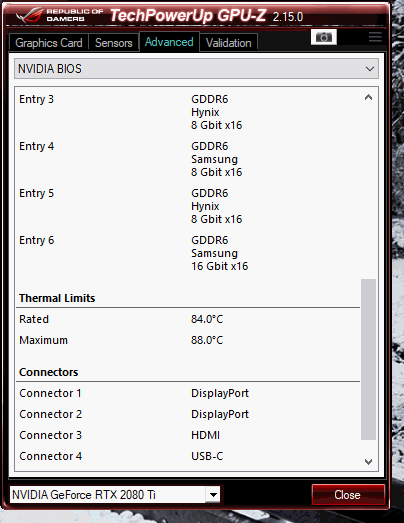Open the hamburger menu icon
Image resolution: width=404 pixels, height=523 pixels.
[x=375, y=37]
